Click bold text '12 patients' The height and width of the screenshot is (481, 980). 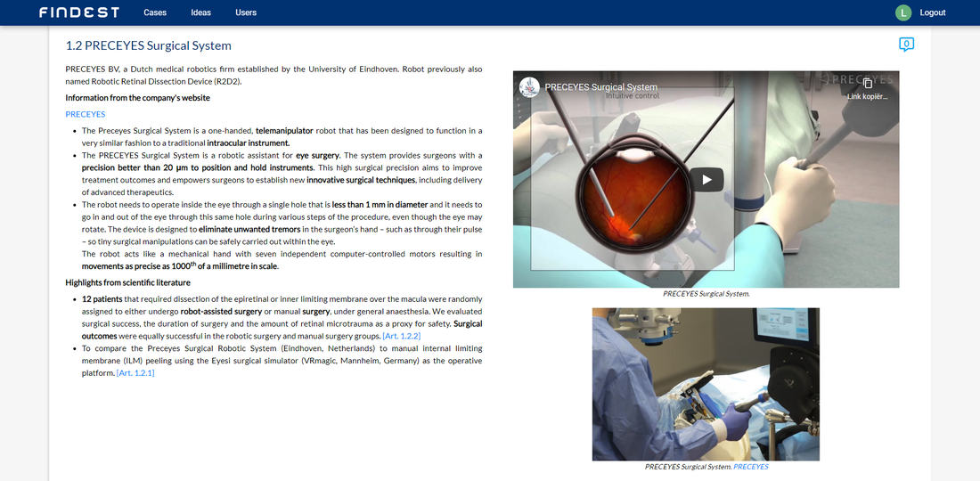pos(102,299)
